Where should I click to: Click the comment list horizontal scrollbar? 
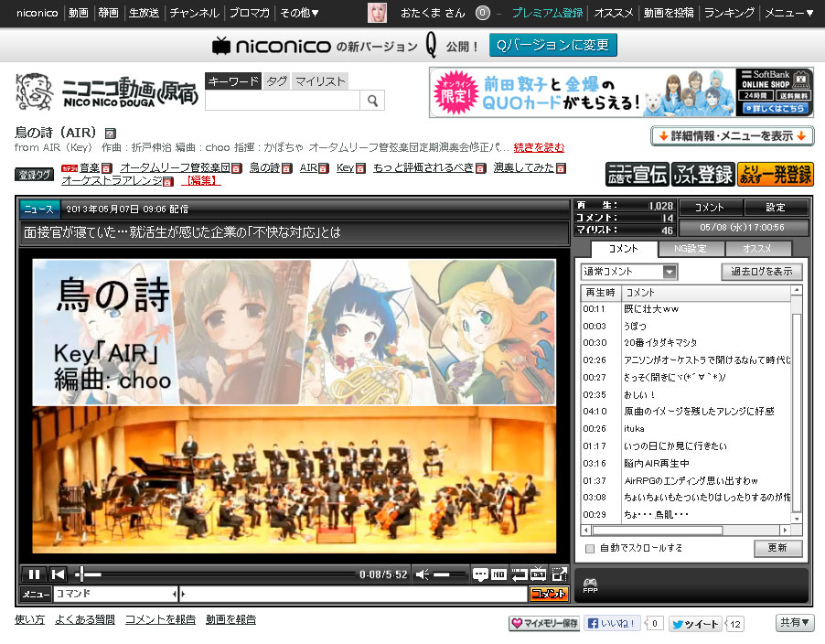click(686, 530)
